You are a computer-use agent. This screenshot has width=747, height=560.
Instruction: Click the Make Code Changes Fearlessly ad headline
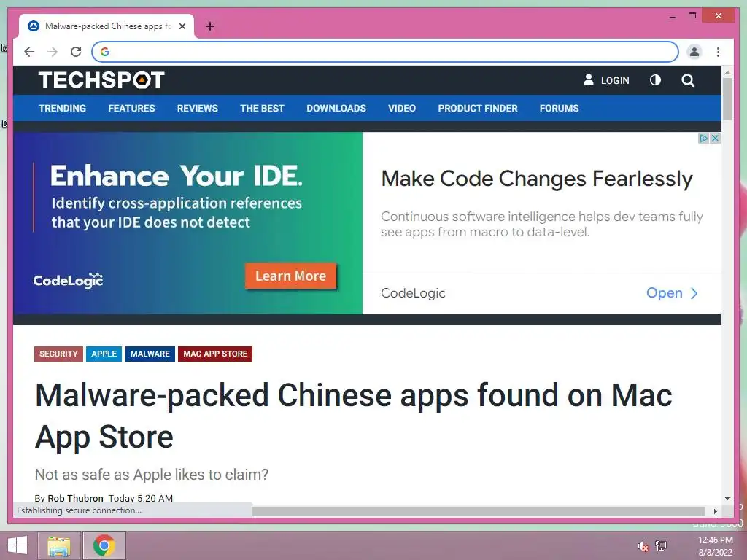coord(537,179)
